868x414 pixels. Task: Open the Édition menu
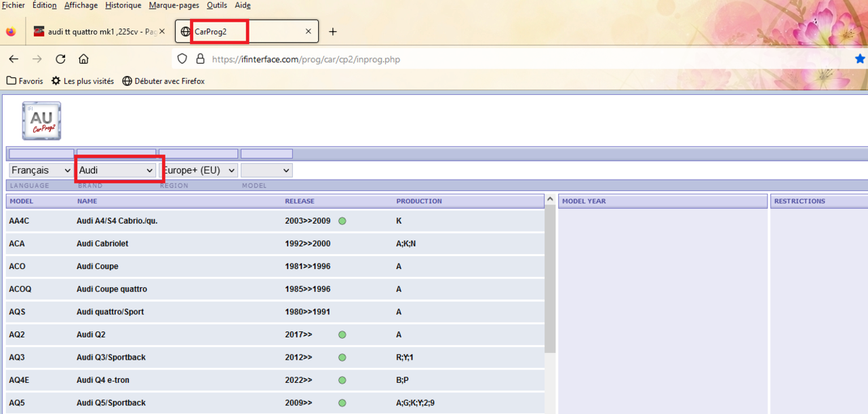point(45,5)
